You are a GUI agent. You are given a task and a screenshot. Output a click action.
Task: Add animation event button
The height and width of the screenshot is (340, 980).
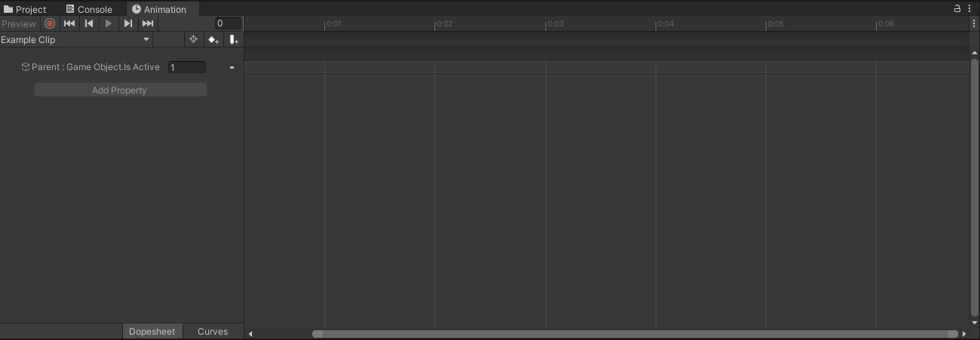[233, 40]
